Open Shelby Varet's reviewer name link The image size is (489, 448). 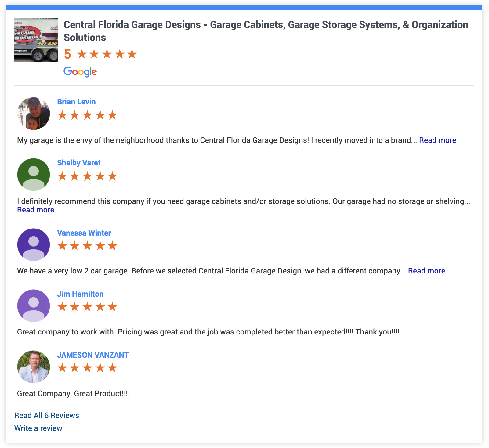tap(79, 163)
